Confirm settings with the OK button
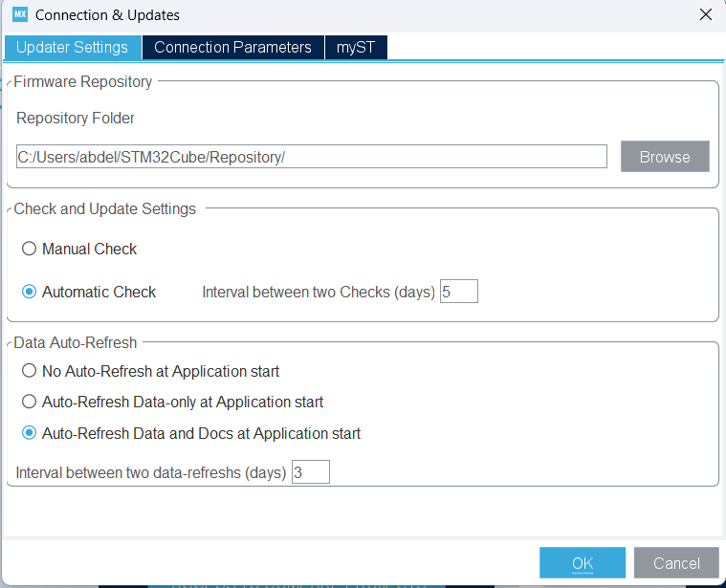Image resolution: width=726 pixels, height=588 pixels. (x=582, y=563)
